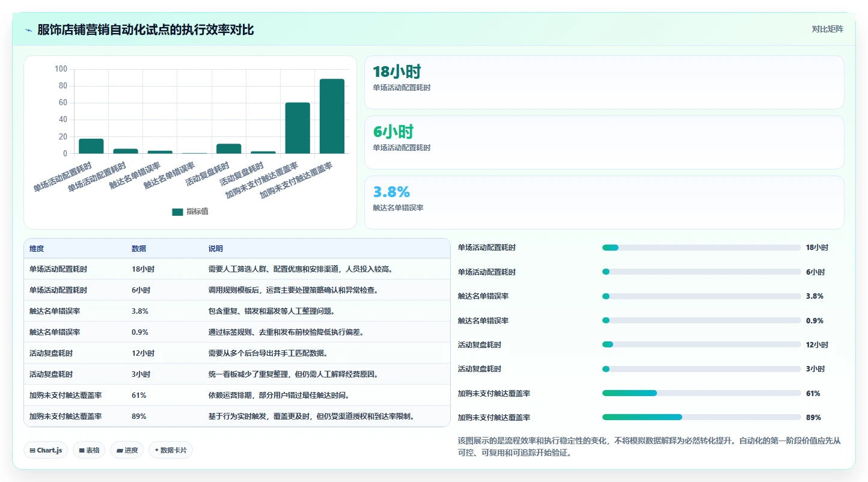The image size is (868, 482).
Task: Click the description starting 基于行为实时触发
Action: point(311,416)
